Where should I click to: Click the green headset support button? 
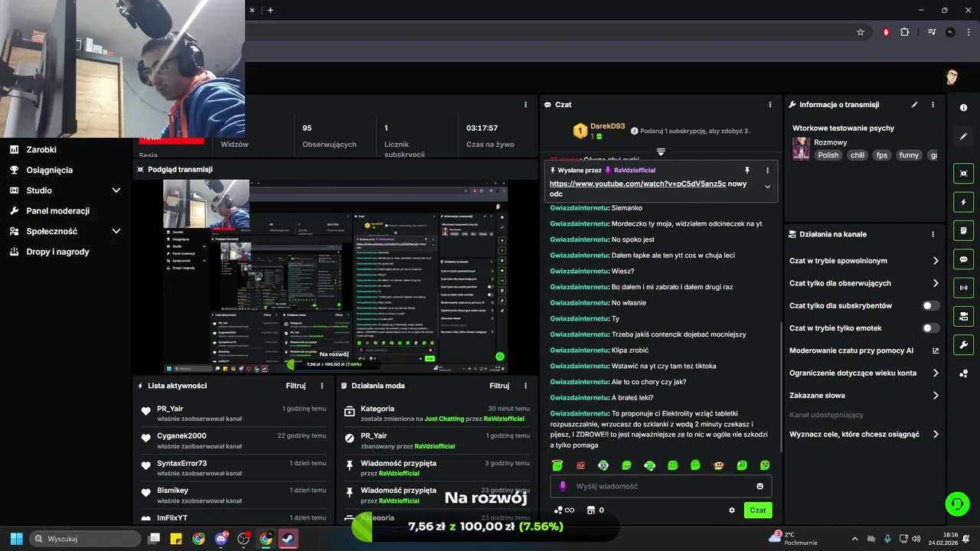(x=957, y=504)
